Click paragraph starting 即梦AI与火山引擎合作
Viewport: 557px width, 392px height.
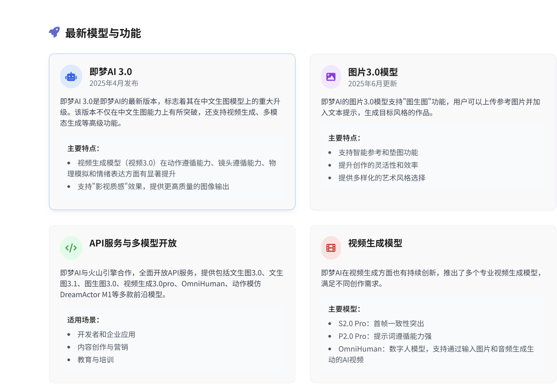point(172,284)
